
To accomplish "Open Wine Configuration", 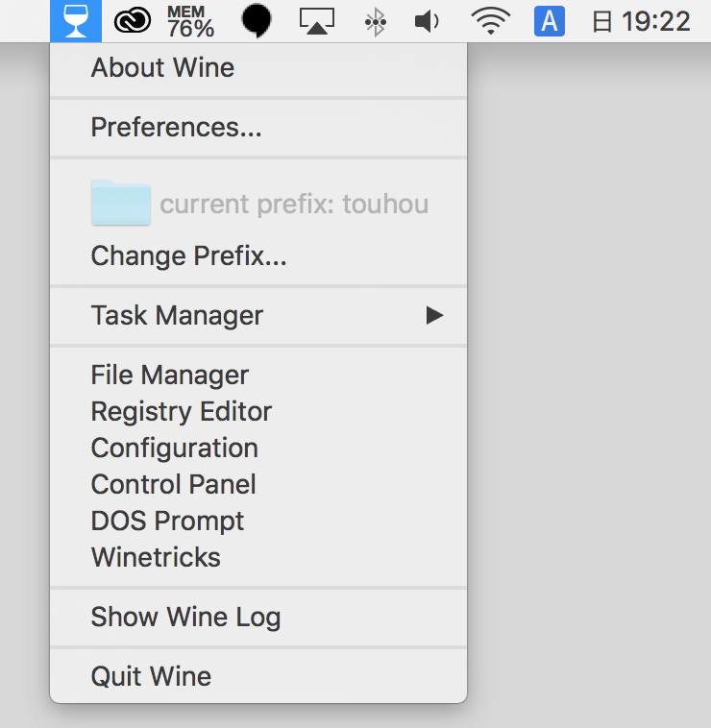I will 258,448.
